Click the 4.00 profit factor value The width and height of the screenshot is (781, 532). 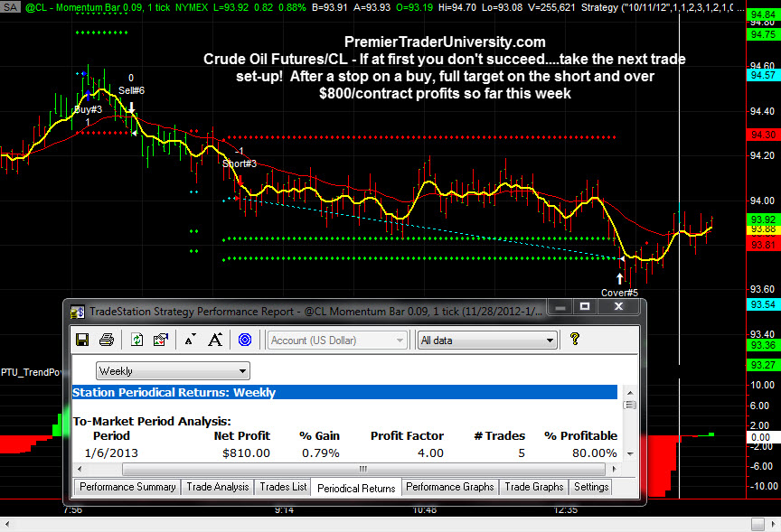coord(430,453)
